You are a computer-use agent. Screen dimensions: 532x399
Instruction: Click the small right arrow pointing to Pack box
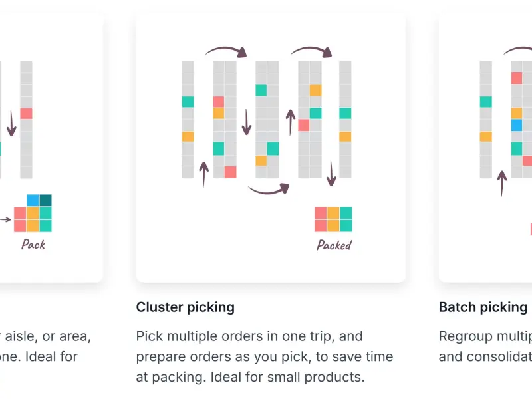5,219
